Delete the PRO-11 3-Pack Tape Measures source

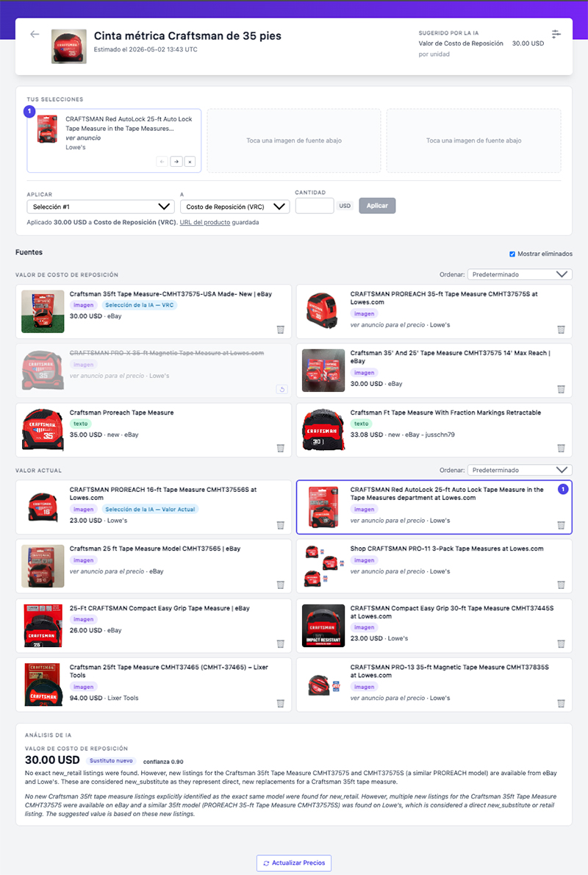pos(562,585)
